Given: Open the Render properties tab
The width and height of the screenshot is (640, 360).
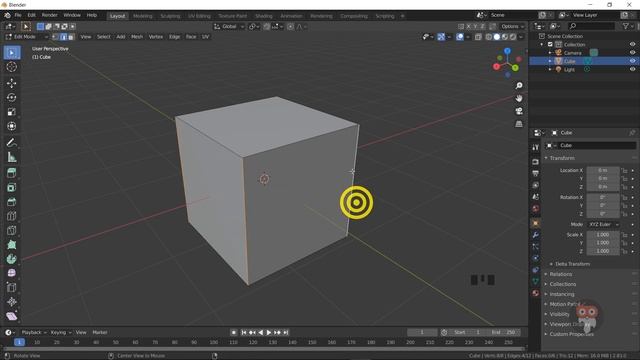Looking at the screenshot, I should point(536,162).
